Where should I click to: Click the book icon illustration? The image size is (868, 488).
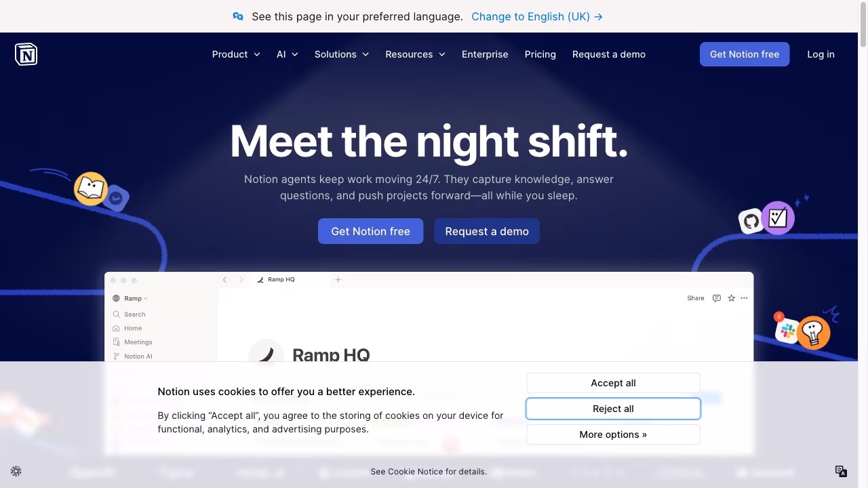pos(91,188)
